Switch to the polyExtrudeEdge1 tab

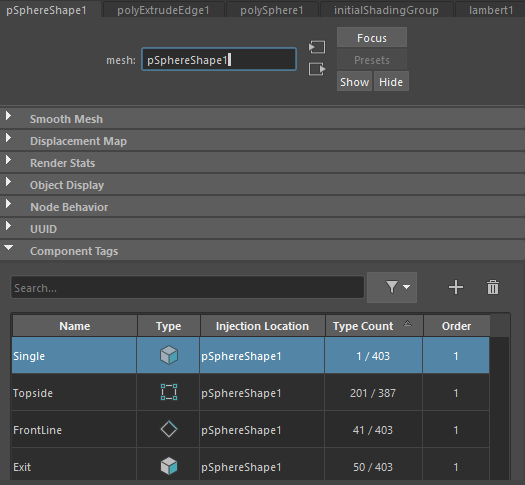163,10
